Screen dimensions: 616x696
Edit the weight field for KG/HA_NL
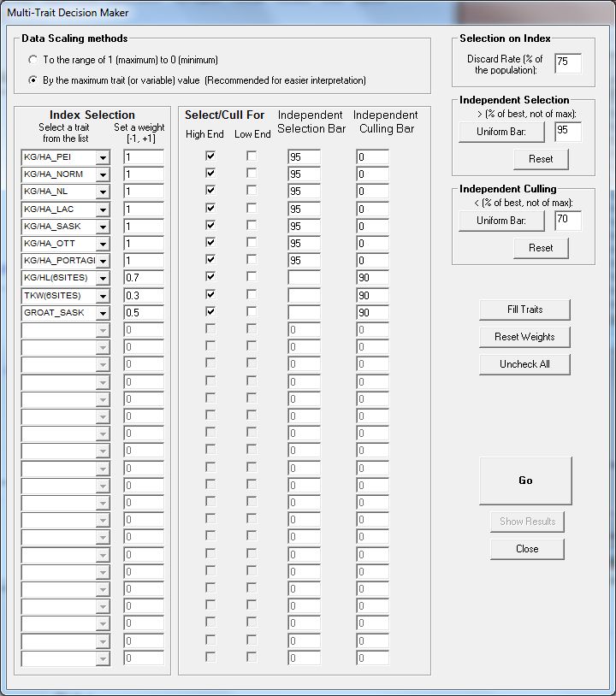144,192
